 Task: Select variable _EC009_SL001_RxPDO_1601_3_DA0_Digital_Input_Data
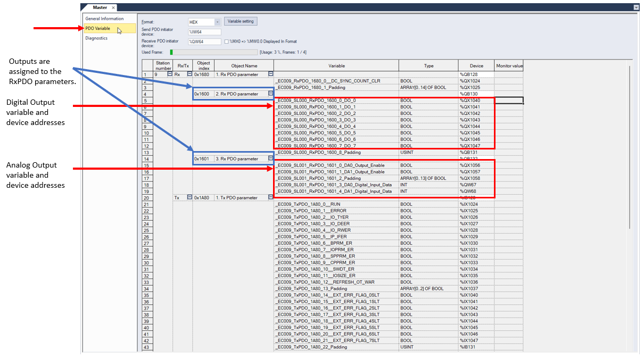click(x=336, y=185)
